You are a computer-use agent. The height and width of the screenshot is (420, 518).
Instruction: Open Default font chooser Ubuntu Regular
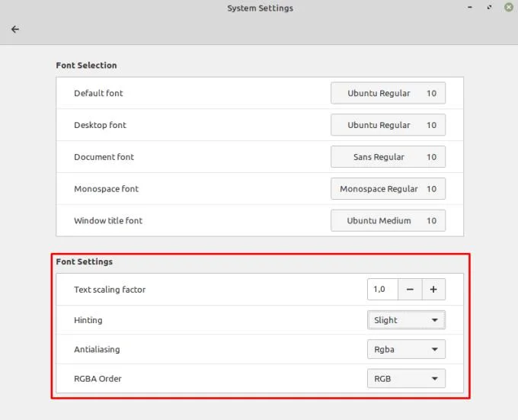[388, 93]
